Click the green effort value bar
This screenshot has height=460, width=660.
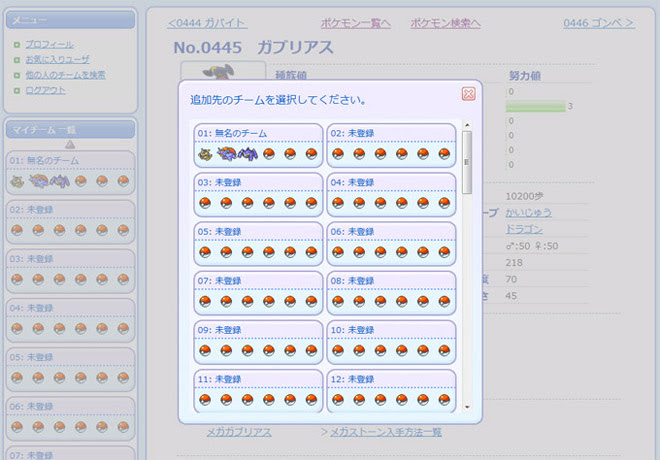pyautogui.click(x=535, y=106)
